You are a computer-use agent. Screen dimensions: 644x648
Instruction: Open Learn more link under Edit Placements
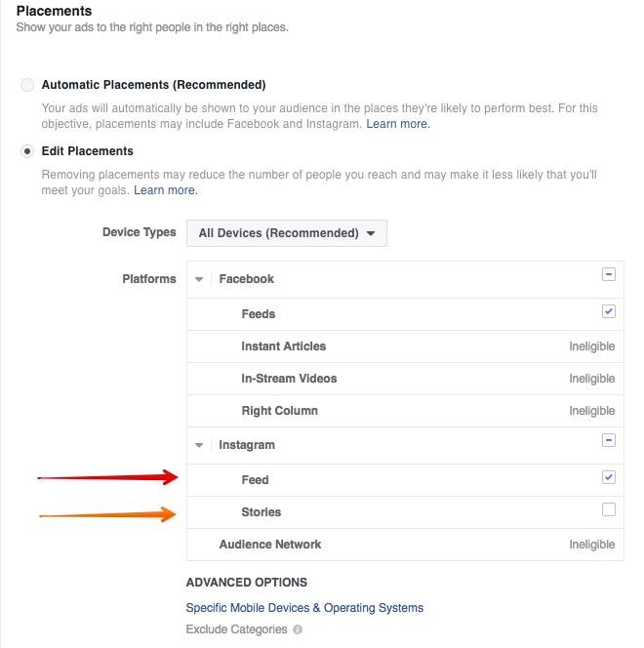tap(166, 190)
